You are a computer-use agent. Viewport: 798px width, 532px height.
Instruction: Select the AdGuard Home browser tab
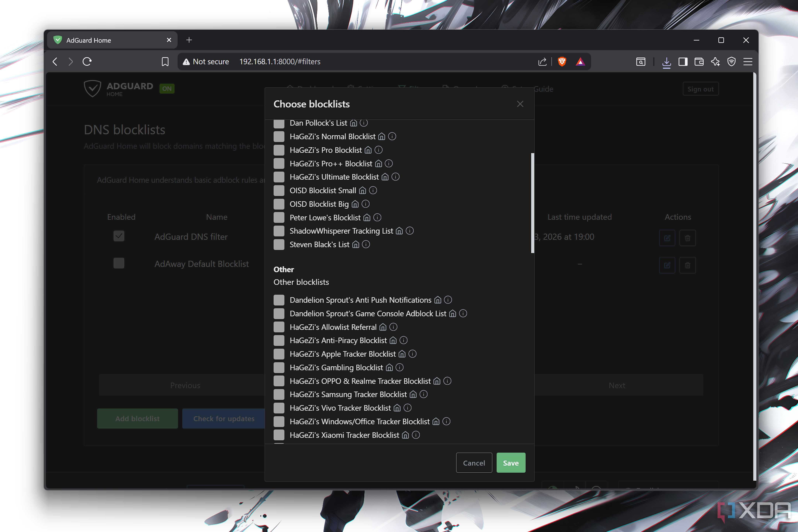[112, 40]
